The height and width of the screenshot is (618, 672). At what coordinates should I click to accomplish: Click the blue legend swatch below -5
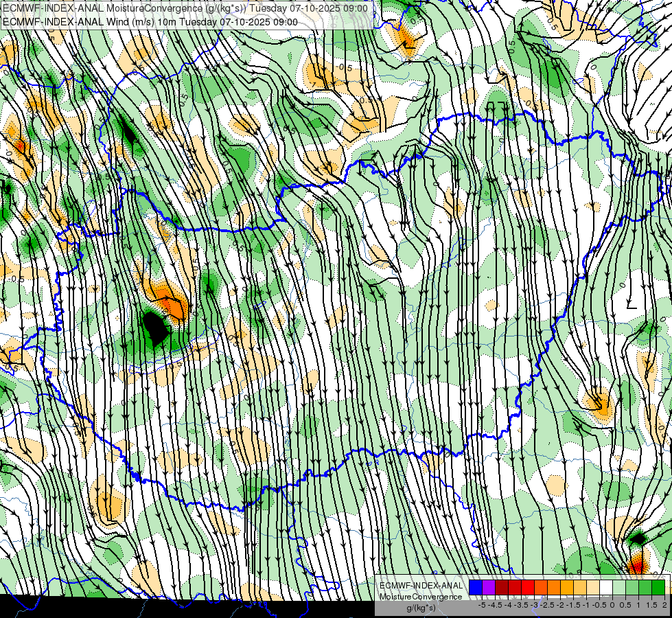coord(476,588)
